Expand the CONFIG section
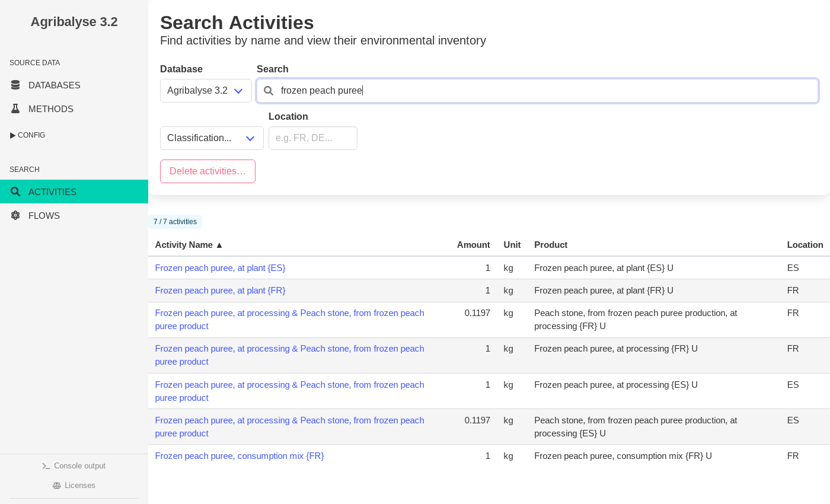This screenshot has width=830, height=504. [28, 135]
